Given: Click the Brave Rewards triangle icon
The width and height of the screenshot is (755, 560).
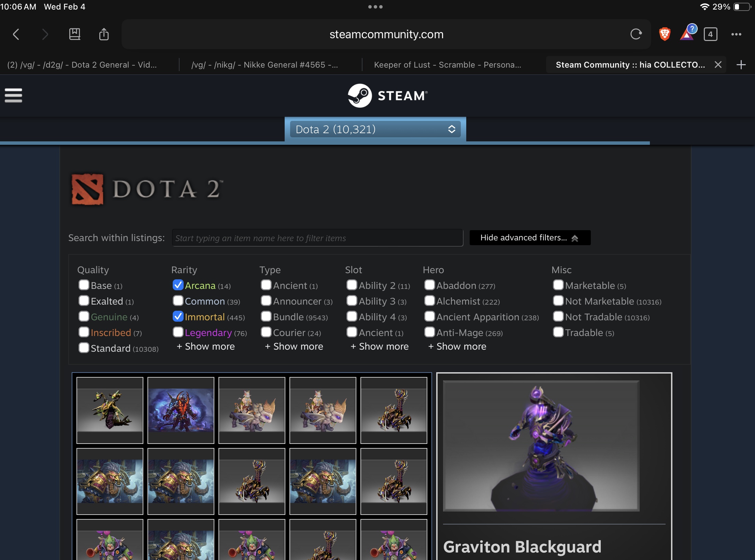Looking at the screenshot, I should pyautogui.click(x=687, y=34).
